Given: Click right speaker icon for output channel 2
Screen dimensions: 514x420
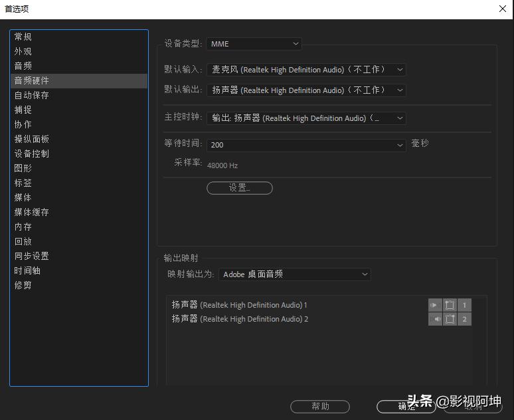Looking at the screenshot, I should pos(435,319).
